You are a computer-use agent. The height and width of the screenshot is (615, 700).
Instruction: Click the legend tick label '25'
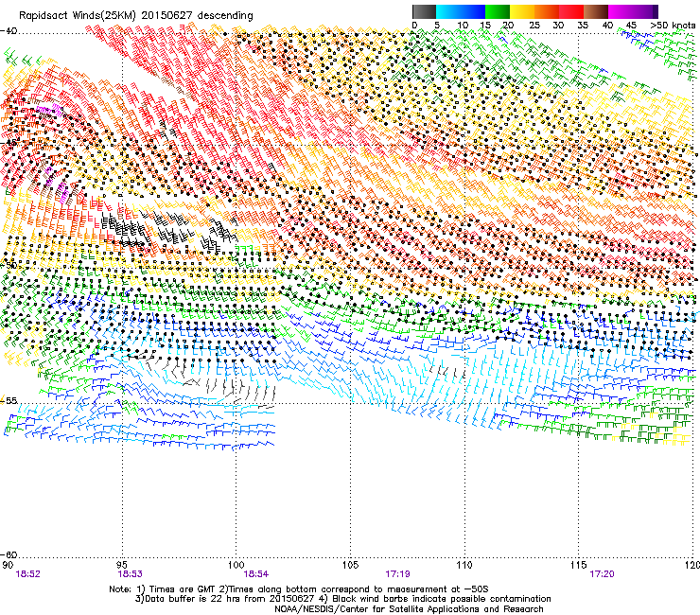coord(534,25)
